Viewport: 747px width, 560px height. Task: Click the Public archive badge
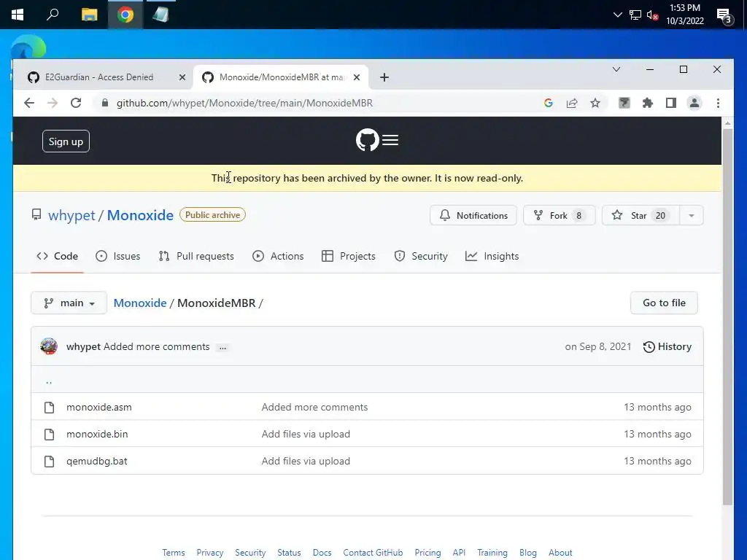(x=212, y=215)
